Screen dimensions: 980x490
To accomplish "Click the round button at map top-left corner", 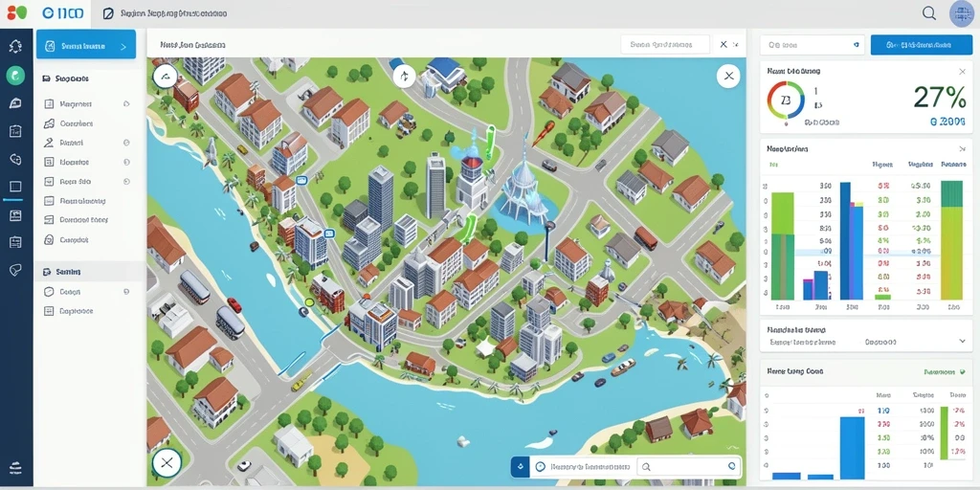I will click(x=165, y=77).
